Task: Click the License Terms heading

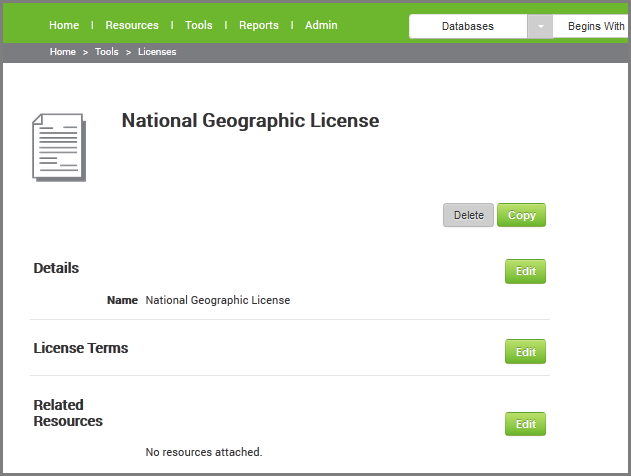Action: 81,348
